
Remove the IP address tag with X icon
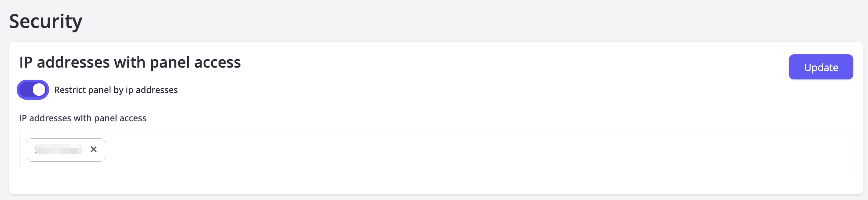pyautogui.click(x=93, y=149)
